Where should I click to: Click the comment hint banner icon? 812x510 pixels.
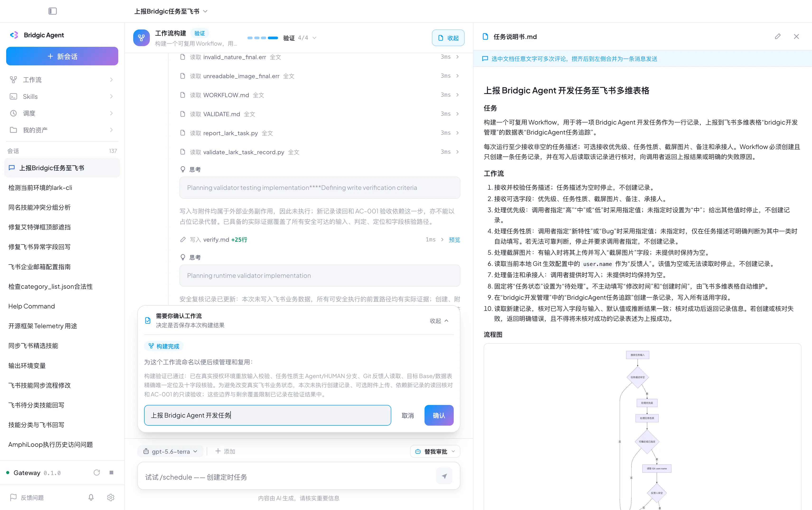(485, 59)
